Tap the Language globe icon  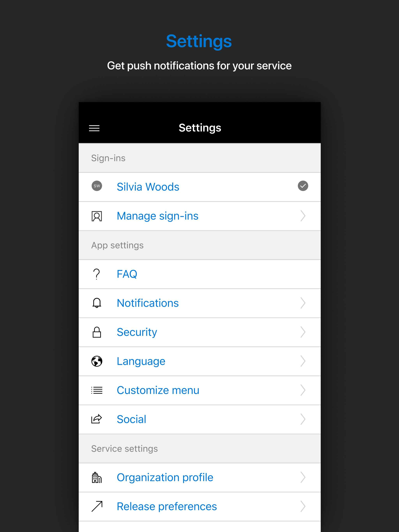point(97,361)
